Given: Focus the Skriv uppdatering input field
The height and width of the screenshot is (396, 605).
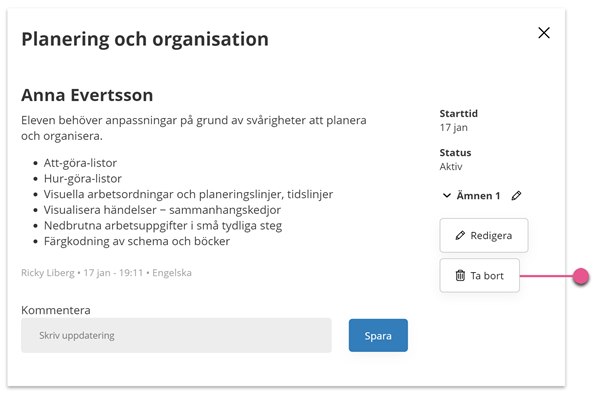Looking at the screenshot, I should tap(176, 335).
